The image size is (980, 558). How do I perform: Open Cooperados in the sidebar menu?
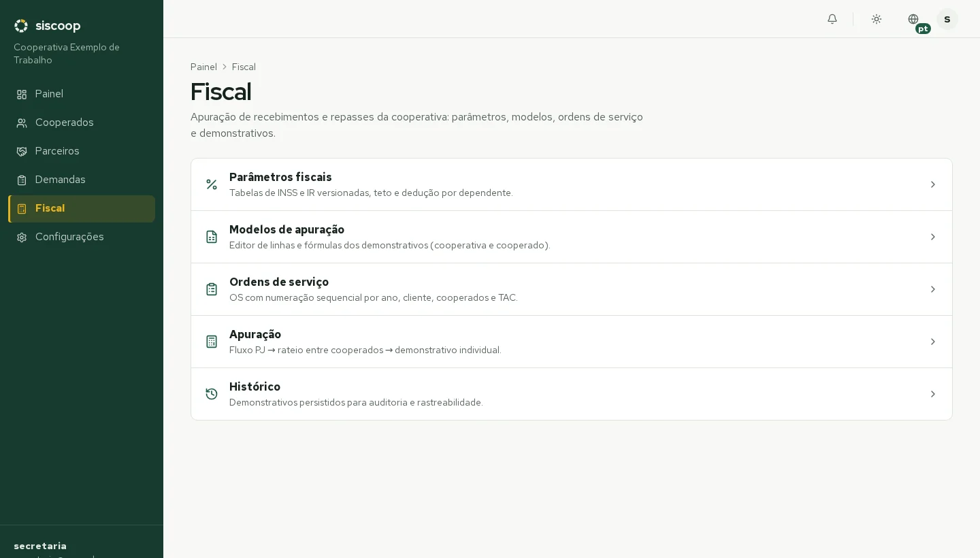[x=82, y=123]
